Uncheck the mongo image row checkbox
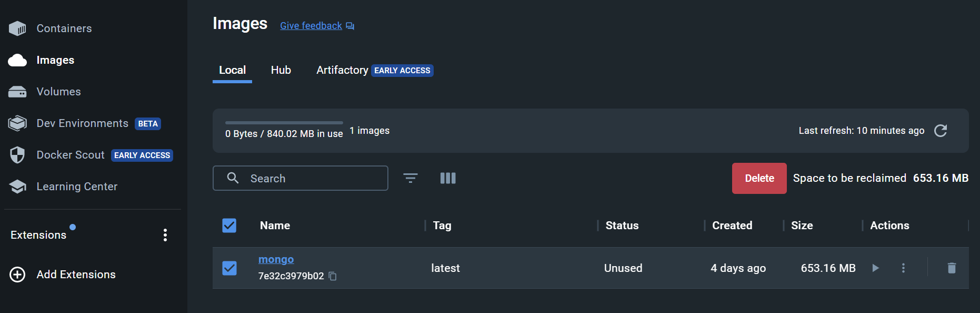The height and width of the screenshot is (313, 980). 229,268
